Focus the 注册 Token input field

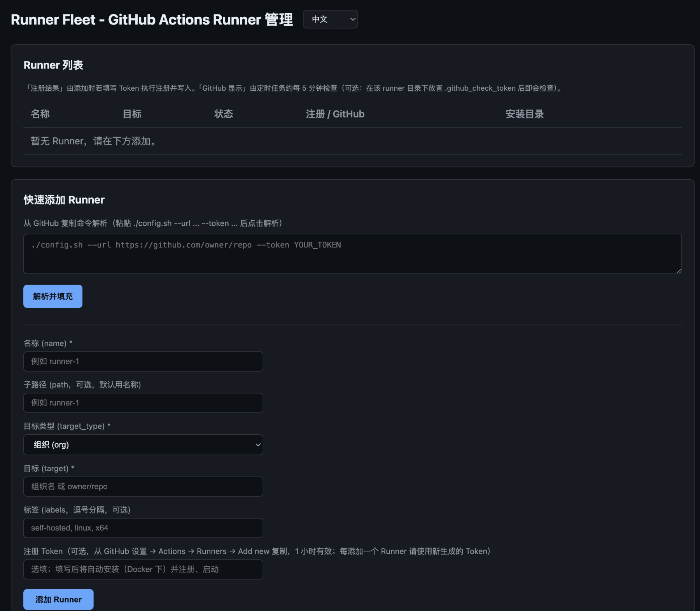[x=143, y=569]
